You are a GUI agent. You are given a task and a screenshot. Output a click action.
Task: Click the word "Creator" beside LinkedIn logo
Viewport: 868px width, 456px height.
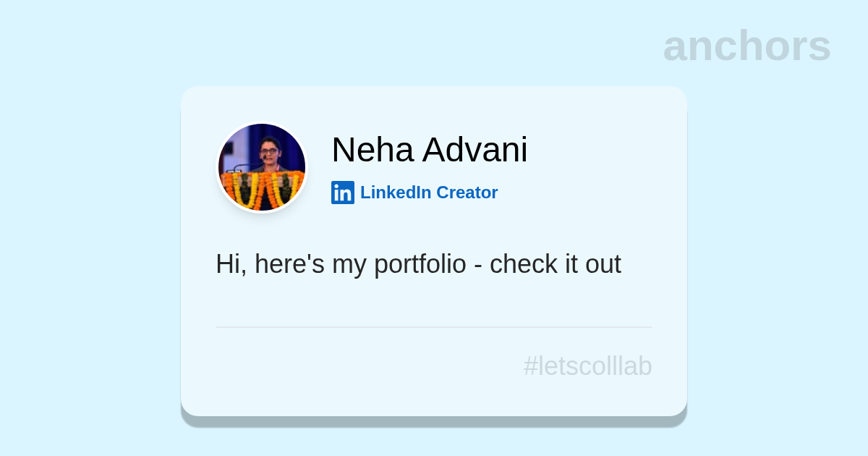(467, 193)
